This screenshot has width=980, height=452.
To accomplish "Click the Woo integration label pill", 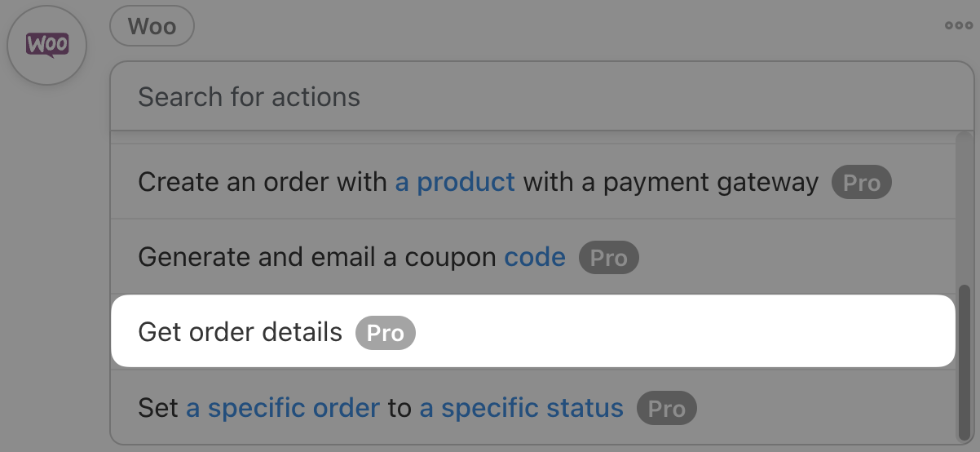I will pos(152,26).
